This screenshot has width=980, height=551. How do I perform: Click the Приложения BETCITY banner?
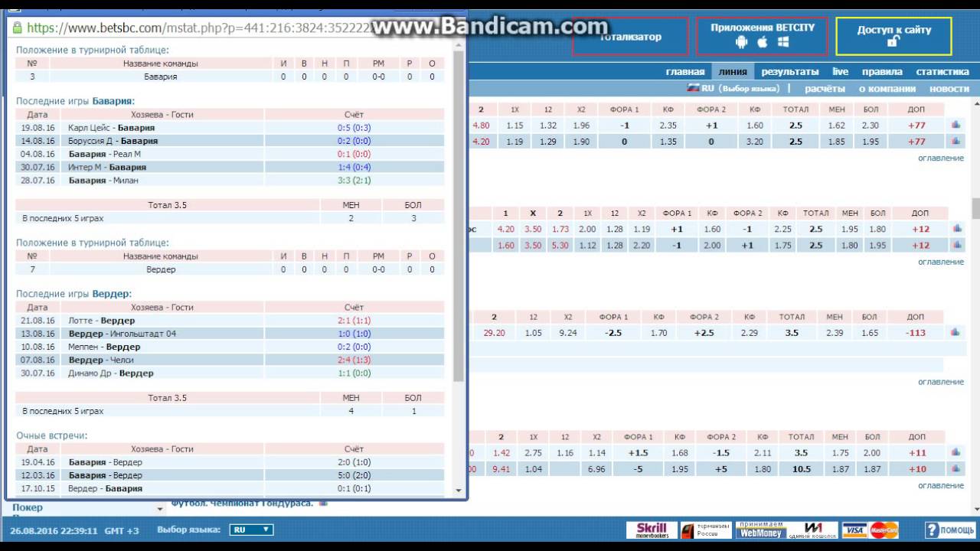(x=762, y=36)
